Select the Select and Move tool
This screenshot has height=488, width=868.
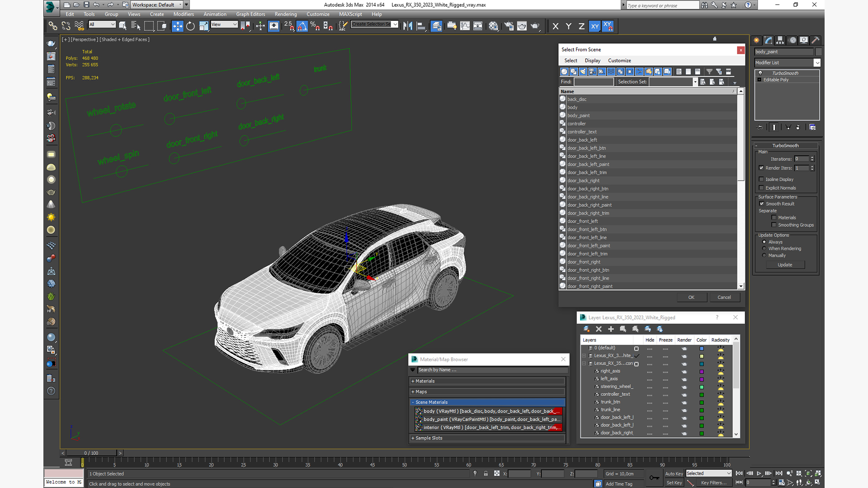(x=178, y=26)
